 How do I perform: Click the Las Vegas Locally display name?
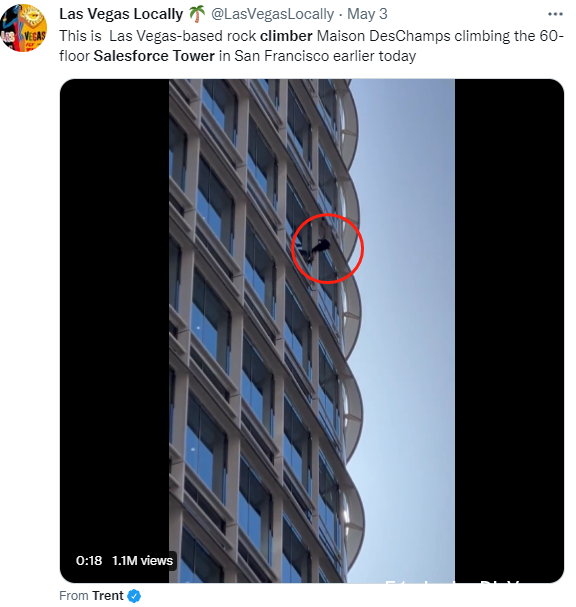(121, 14)
